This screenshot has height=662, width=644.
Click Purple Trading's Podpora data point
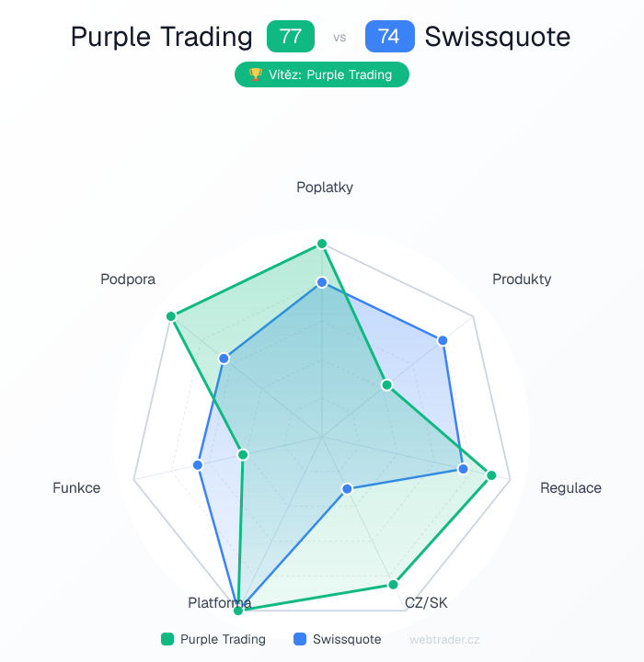click(x=171, y=316)
